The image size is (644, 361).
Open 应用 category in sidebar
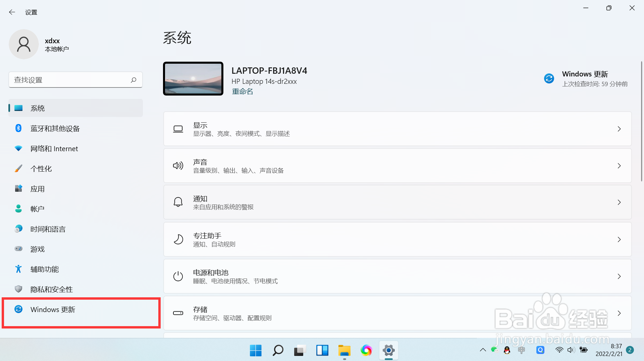point(76,189)
